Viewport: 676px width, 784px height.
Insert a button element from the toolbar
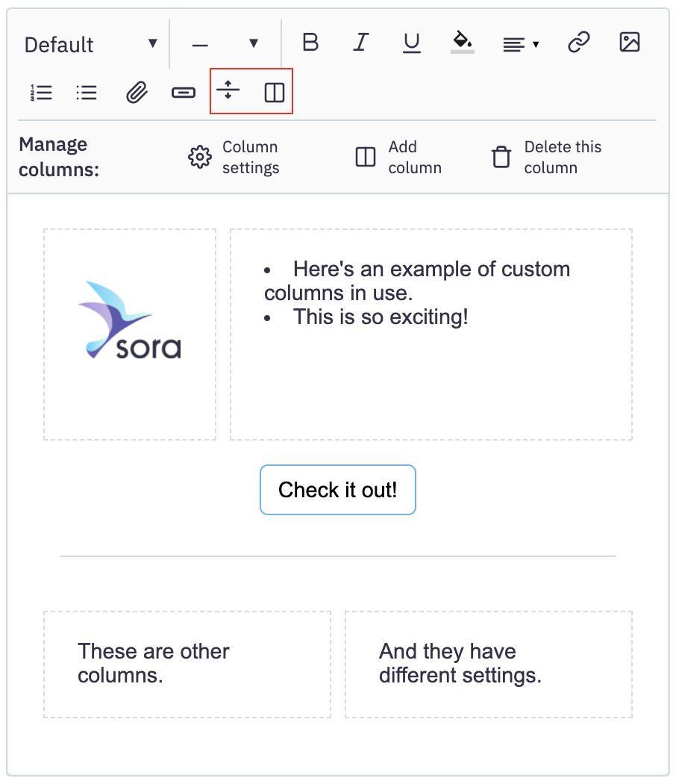pyautogui.click(x=184, y=93)
